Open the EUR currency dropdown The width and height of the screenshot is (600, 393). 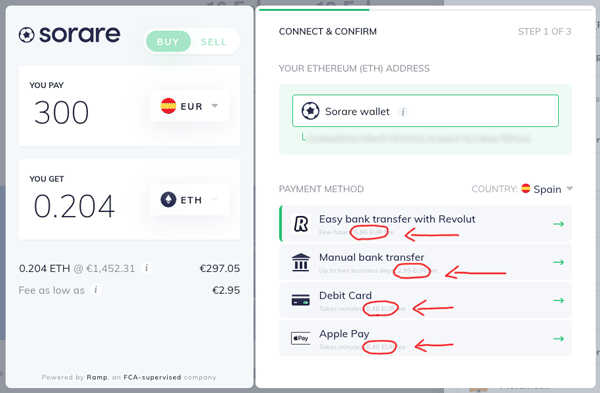pos(189,106)
